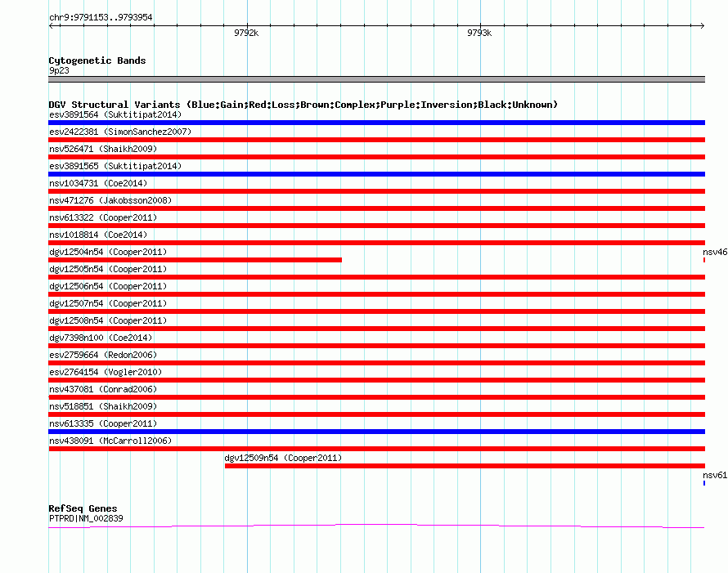Click the truncated nsv61 label at right edge

point(715,475)
